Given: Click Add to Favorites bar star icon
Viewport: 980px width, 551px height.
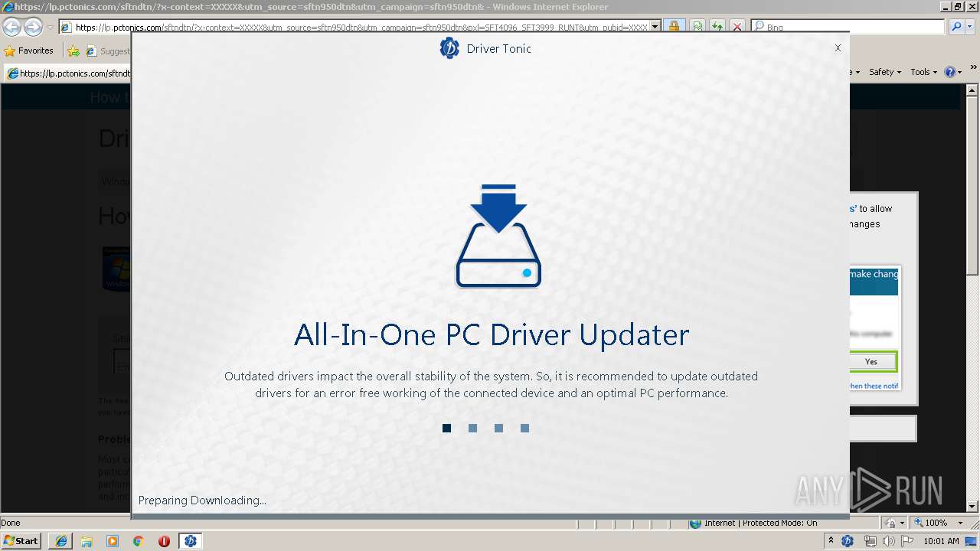Looking at the screenshot, I should pyautogui.click(x=73, y=51).
